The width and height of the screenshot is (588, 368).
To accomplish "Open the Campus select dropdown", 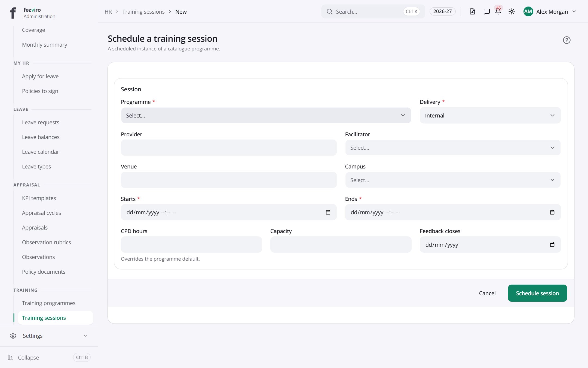I will (x=453, y=180).
